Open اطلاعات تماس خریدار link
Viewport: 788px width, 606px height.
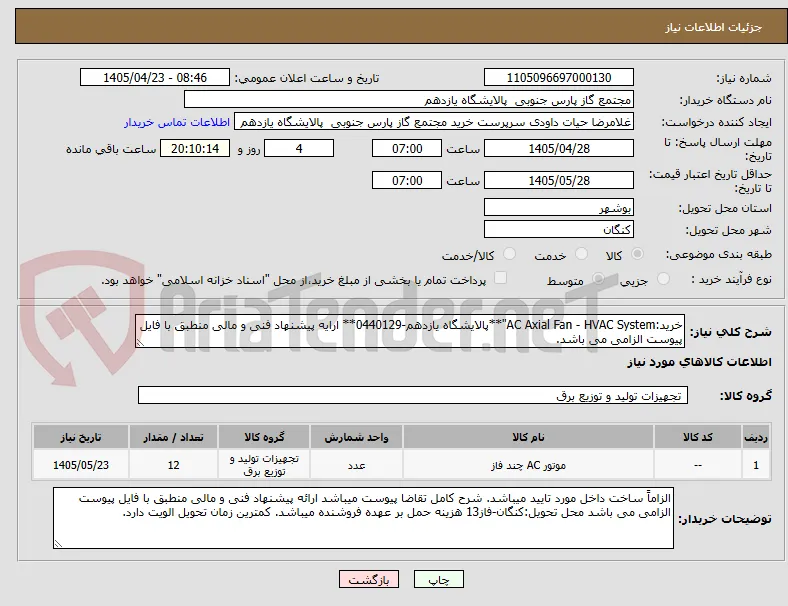point(177,122)
